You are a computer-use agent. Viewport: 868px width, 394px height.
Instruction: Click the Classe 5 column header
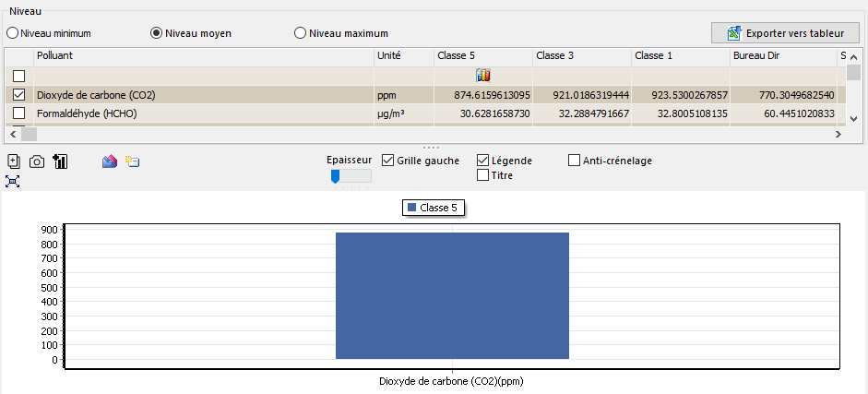483,56
